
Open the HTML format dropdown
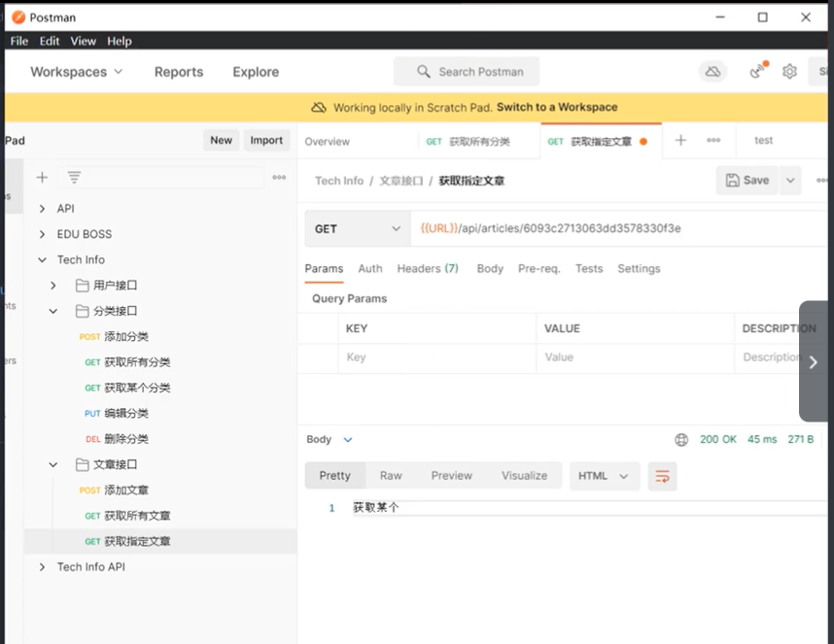[605, 476]
